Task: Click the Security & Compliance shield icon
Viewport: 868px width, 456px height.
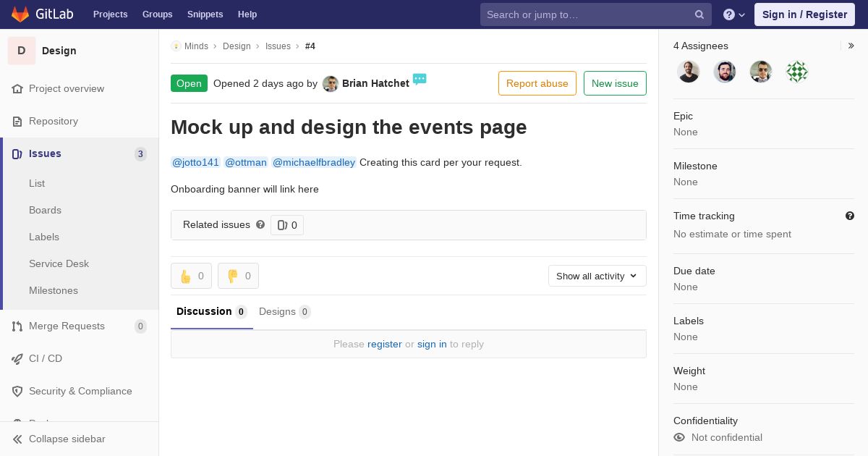Action: [17, 391]
